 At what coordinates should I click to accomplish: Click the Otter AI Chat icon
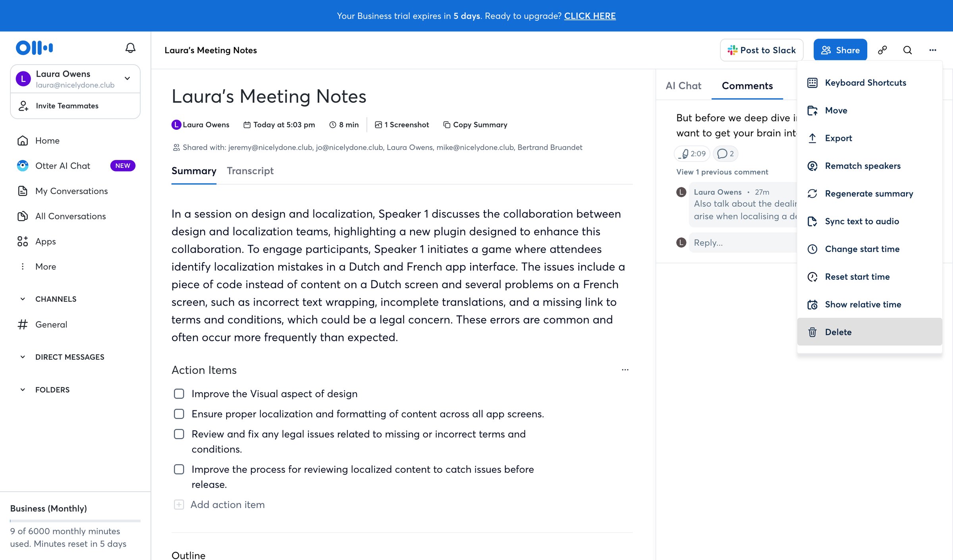[23, 165]
